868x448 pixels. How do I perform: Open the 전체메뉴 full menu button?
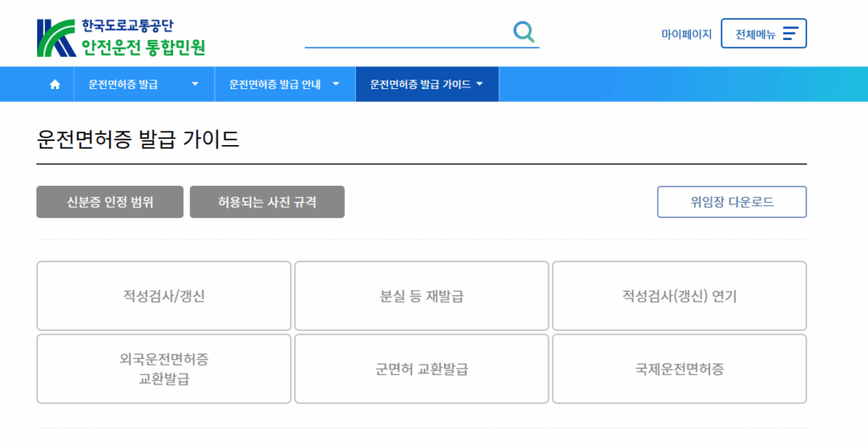763,34
